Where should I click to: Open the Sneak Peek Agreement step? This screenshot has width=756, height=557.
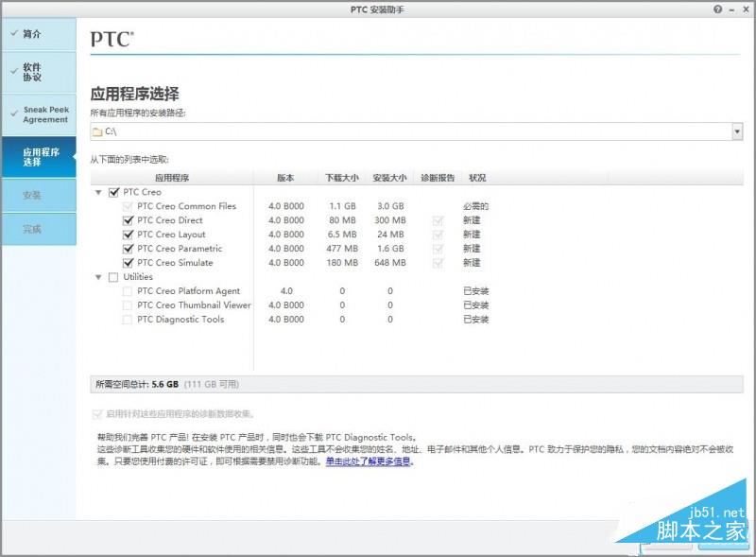(x=39, y=114)
